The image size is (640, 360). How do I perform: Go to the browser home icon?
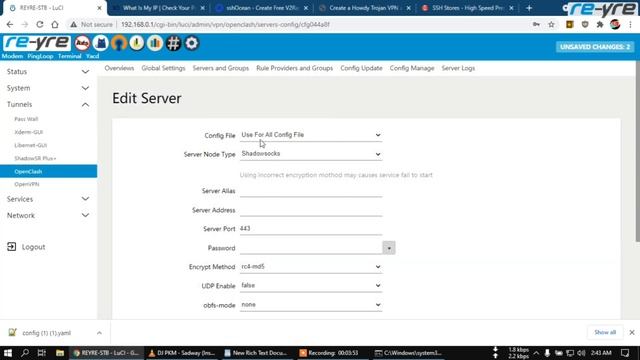click(55, 24)
